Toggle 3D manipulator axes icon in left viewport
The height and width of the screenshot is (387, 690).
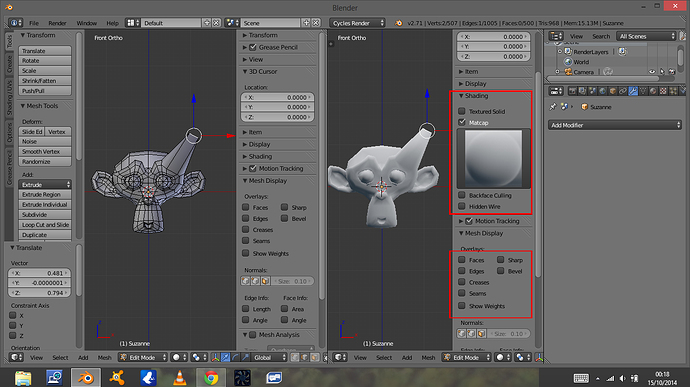pos(216,357)
